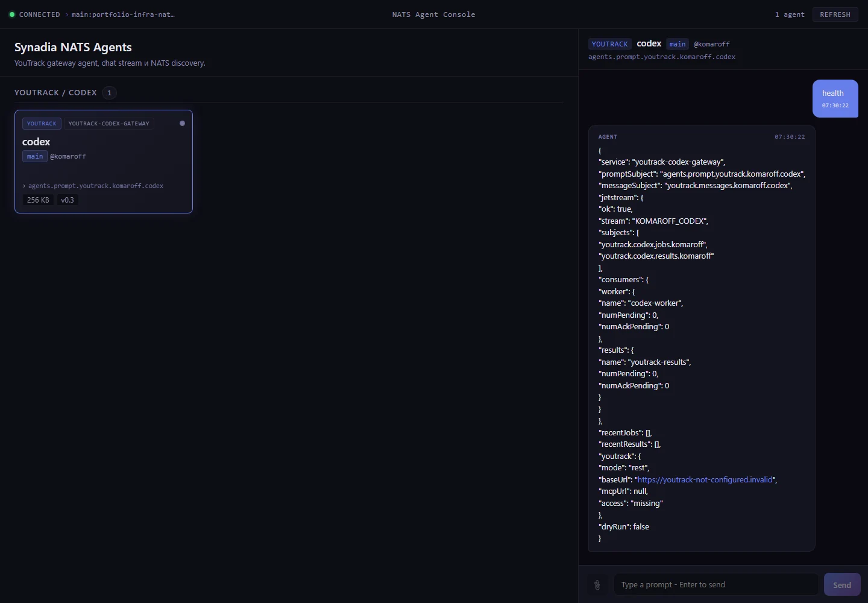Focus the prompt input field
The image size is (868, 603).
pos(716,585)
